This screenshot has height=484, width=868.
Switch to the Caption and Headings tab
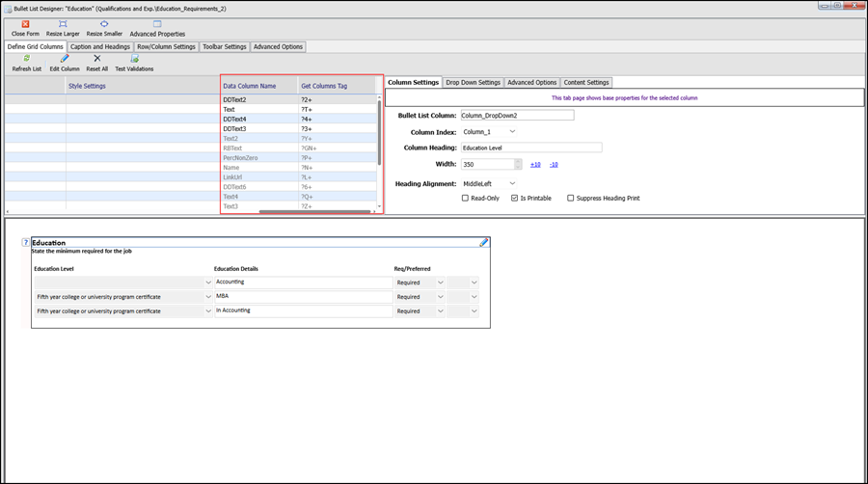[x=100, y=47]
